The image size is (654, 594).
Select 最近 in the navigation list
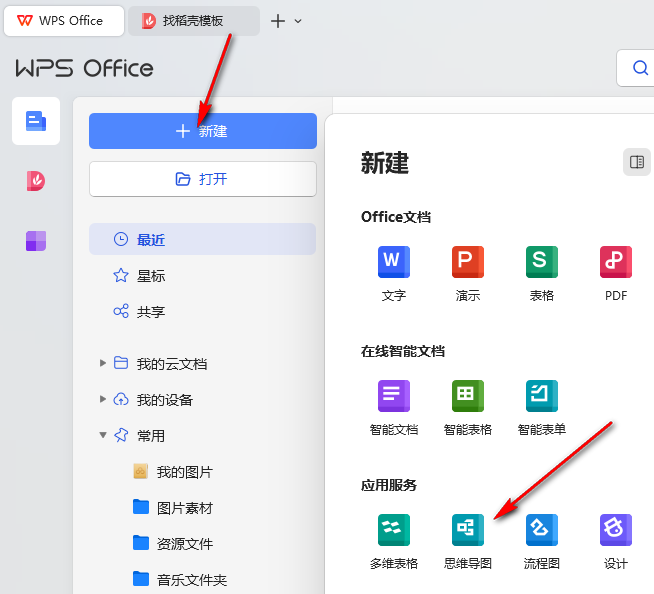[202, 239]
